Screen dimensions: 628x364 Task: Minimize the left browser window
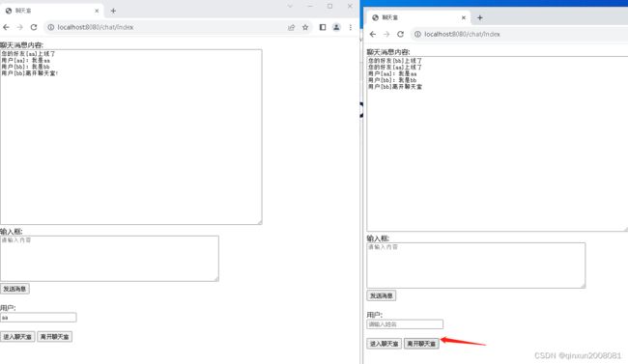[x=310, y=6]
